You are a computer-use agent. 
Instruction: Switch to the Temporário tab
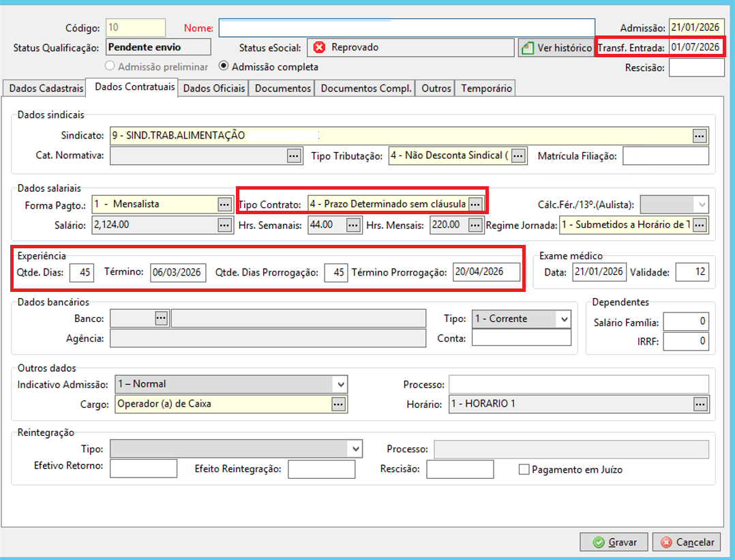click(x=486, y=88)
